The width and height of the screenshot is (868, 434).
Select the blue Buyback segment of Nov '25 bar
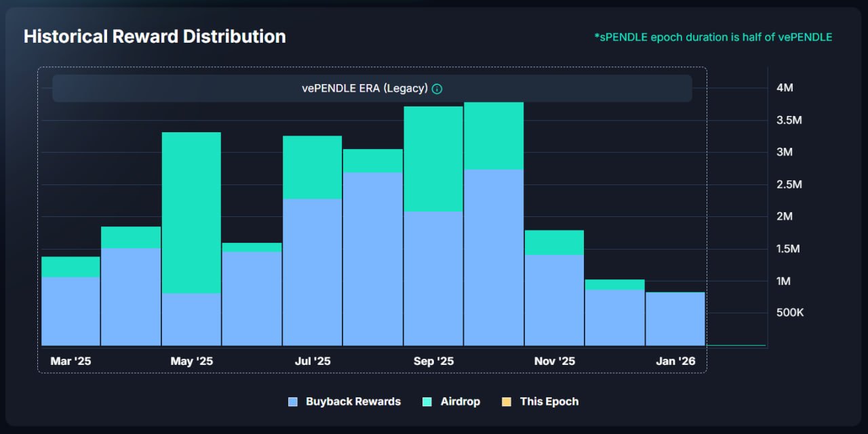click(x=554, y=300)
